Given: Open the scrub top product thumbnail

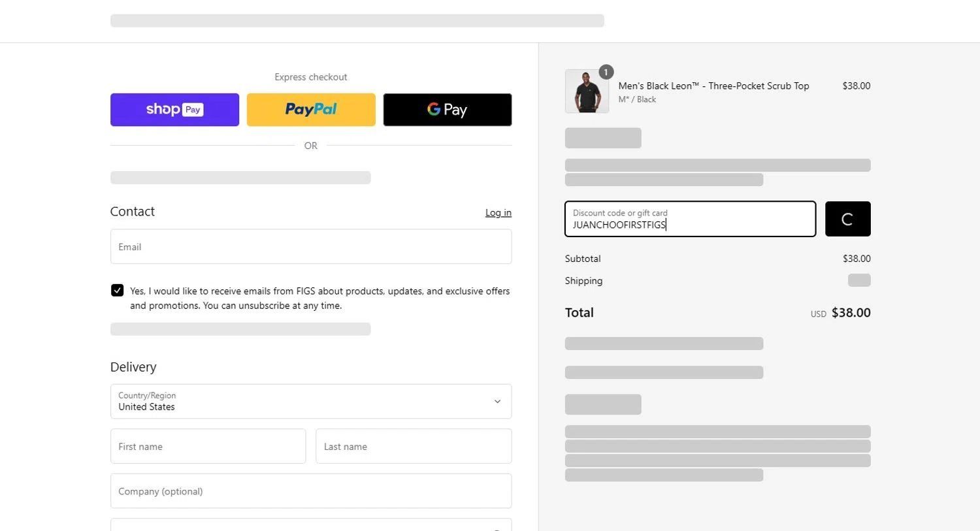Looking at the screenshot, I should pyautogui.click(x=586, y=93).
